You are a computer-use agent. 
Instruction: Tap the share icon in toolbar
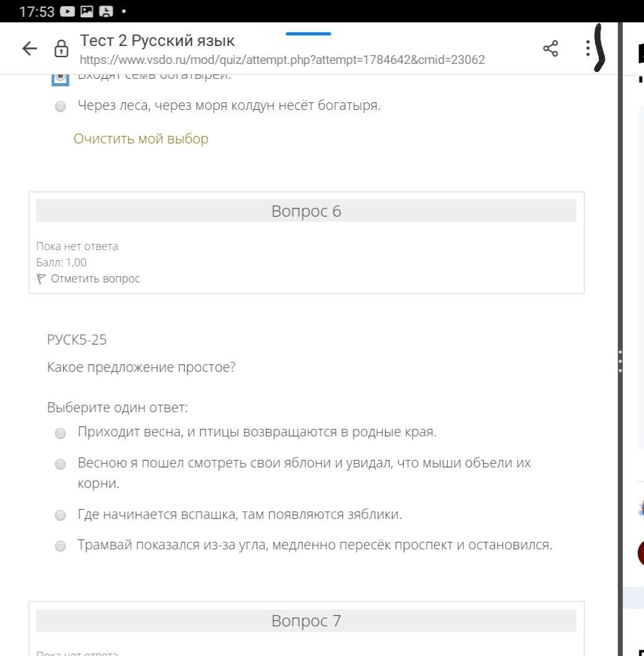[x=550, y=48]
